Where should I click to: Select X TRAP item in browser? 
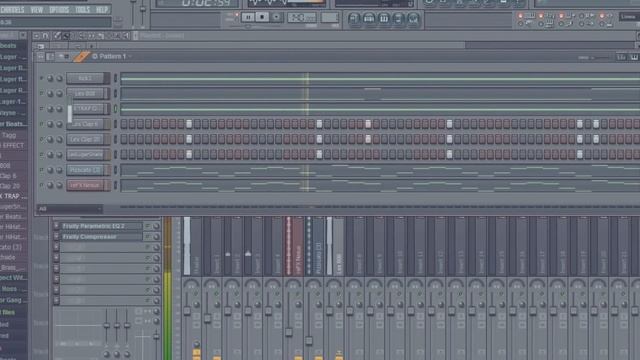pos(12,196)
